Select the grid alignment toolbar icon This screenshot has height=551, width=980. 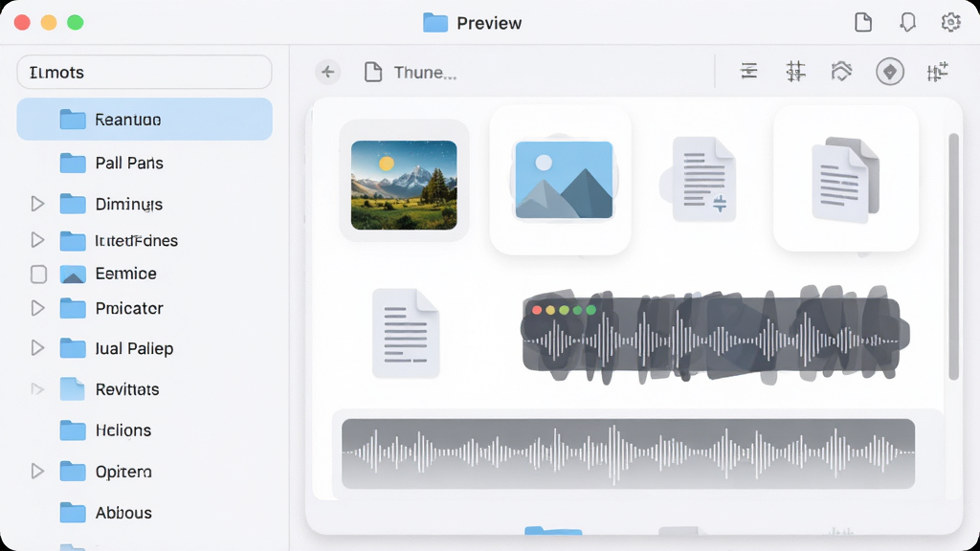[x=795, y=72]
